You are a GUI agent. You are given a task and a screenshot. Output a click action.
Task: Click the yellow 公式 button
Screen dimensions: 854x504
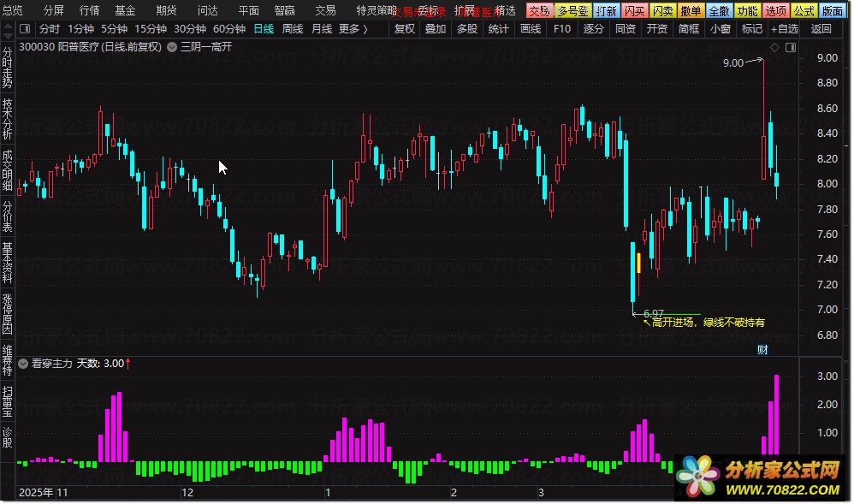pyautogui.click(x=804, y=11)
